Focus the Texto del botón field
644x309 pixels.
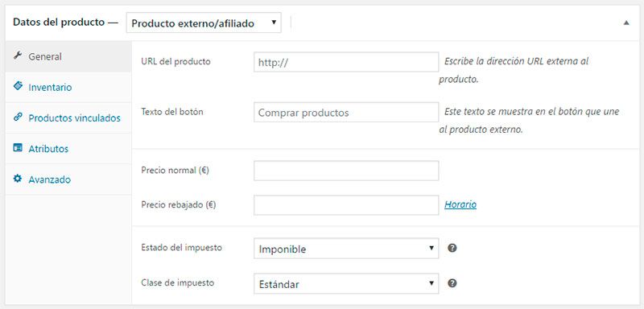346,113
